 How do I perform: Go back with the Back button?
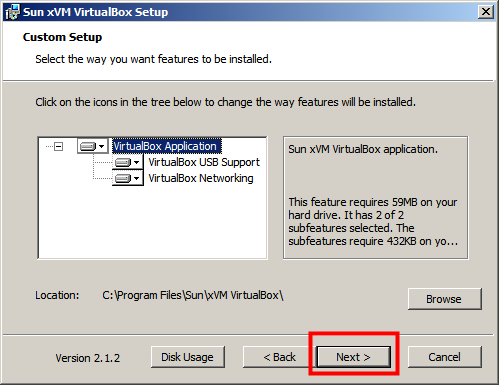(x=279, y=357)
